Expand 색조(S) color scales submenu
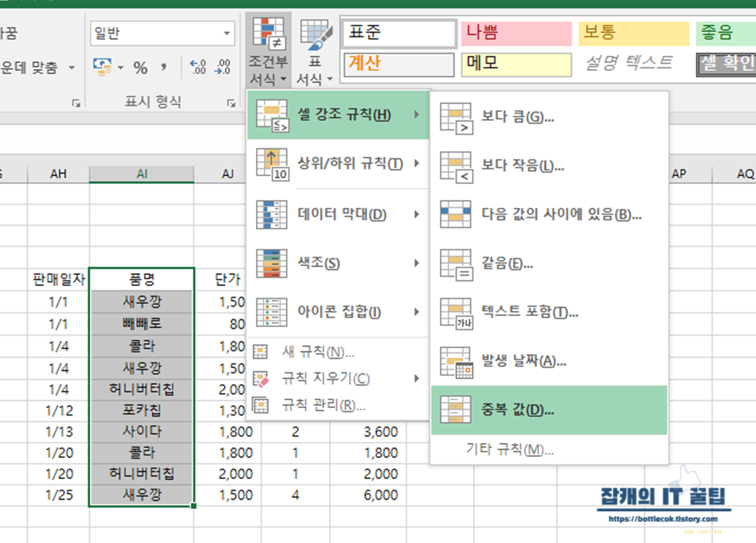 (x=338, y=263)
